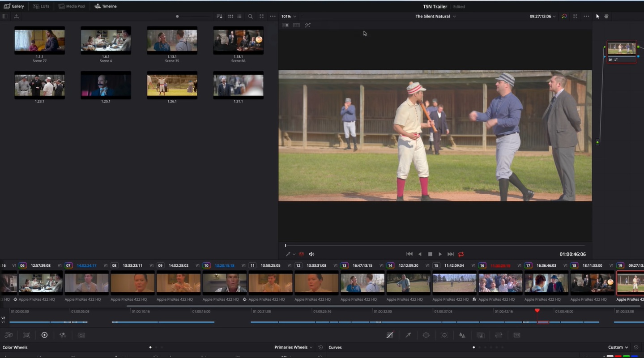The width and height of the screenshot is (644, 358).
Task: Stop playback with the stop button
Action: coord(430,254)
